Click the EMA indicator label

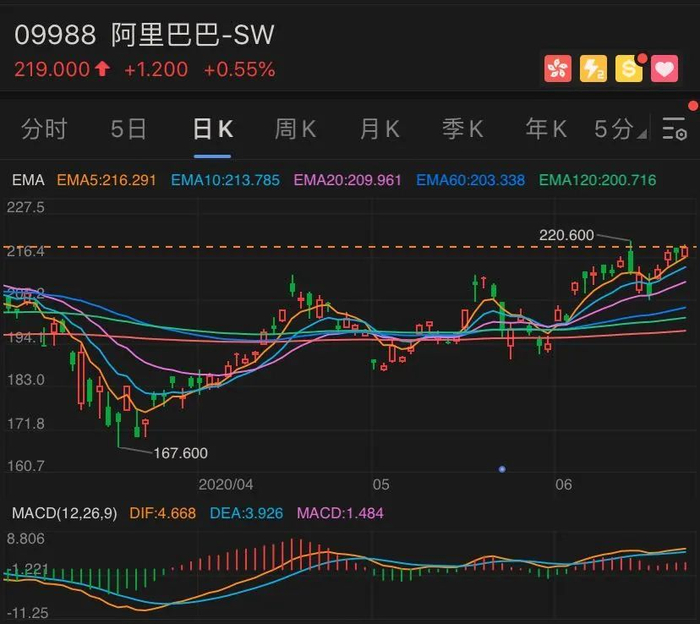28,180
